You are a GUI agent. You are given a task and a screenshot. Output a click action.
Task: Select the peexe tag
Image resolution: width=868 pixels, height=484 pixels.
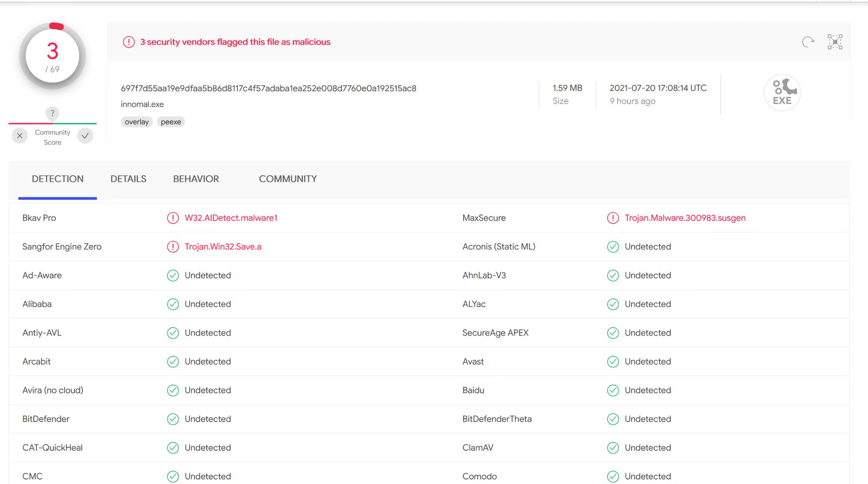pyautogui.click(x=171, y=121)
